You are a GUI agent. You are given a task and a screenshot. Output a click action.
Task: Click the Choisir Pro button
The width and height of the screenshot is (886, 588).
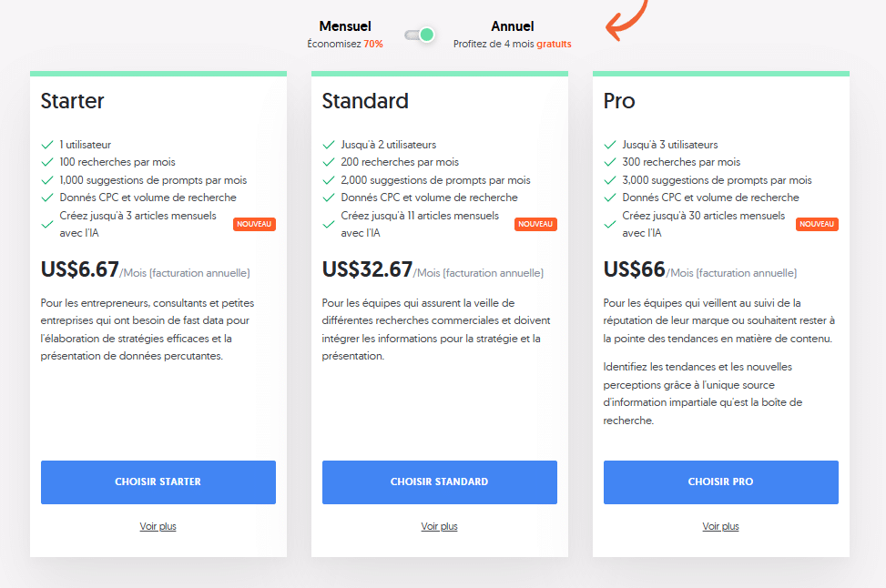tap(720, 482)
